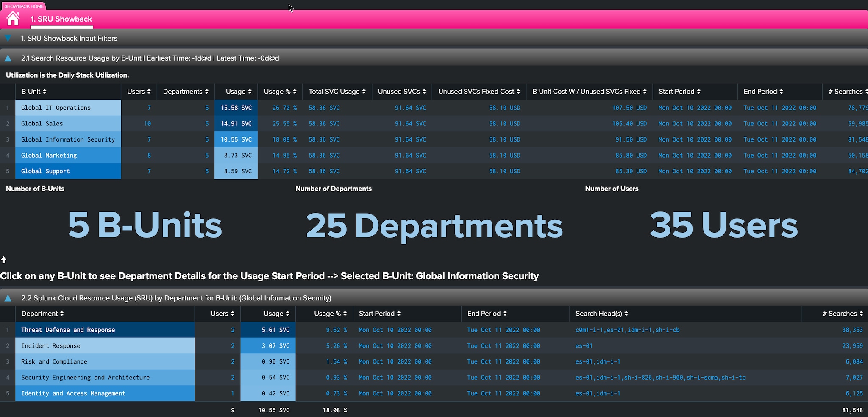Click the 15.58 SVC usage cell
The image size is (868, 417).
click(236, 108)
